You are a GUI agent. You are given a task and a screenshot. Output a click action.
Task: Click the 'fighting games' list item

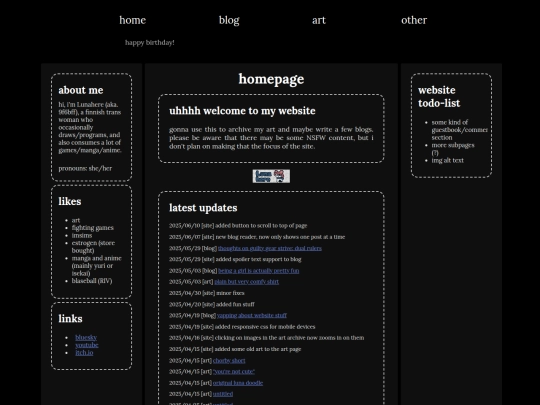tap(93, 228)
